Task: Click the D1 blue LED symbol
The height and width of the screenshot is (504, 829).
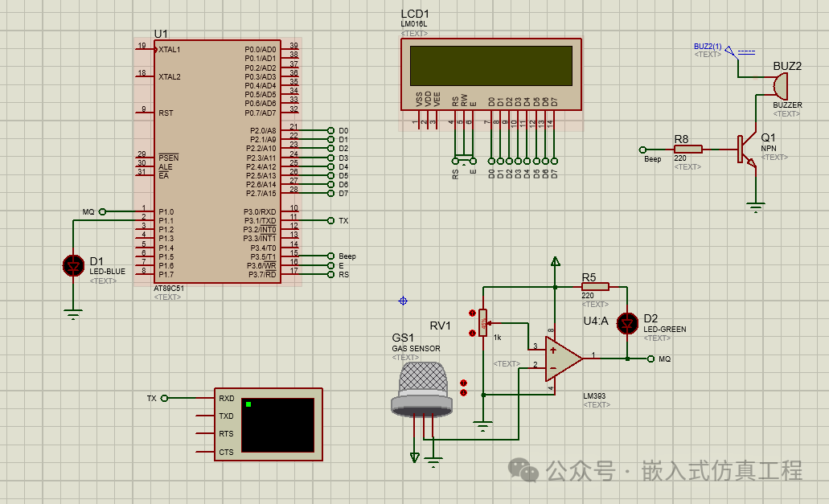Action: point(72,265)
